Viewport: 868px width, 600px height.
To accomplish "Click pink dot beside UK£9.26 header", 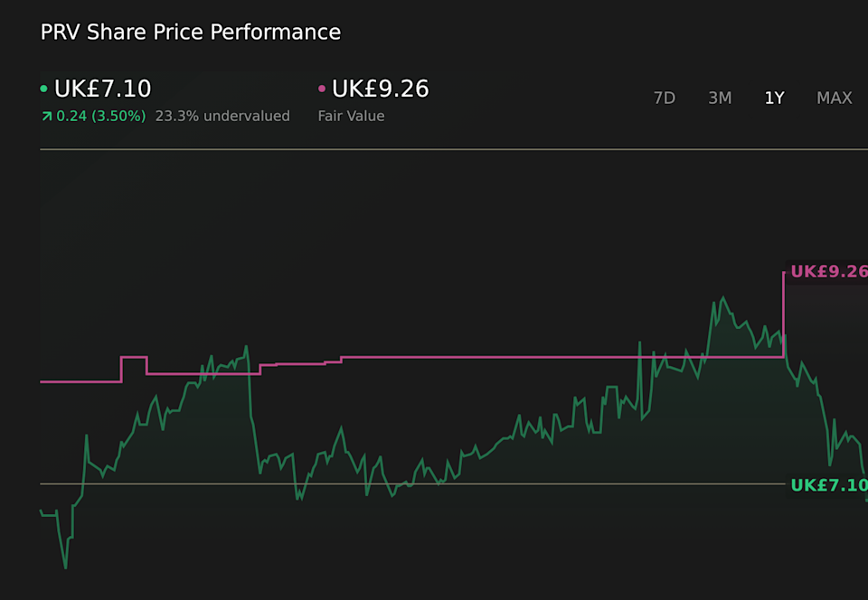I will click(x=322, y=89).
